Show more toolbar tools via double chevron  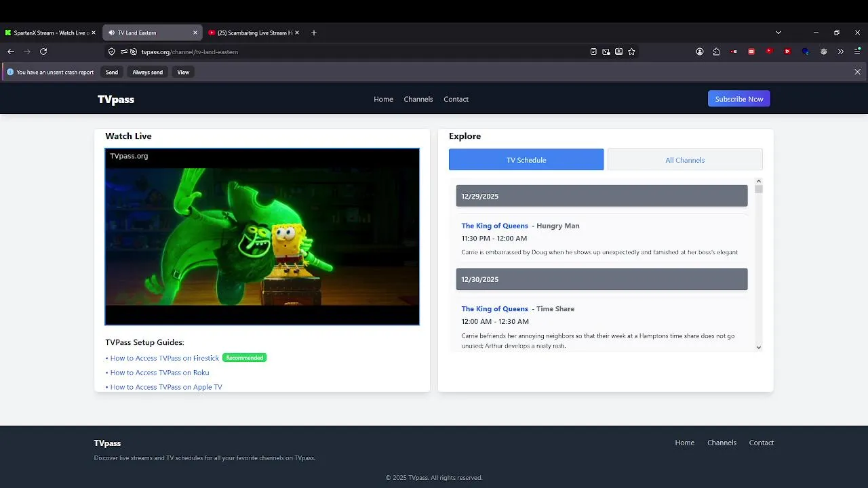tap(841, 52)
